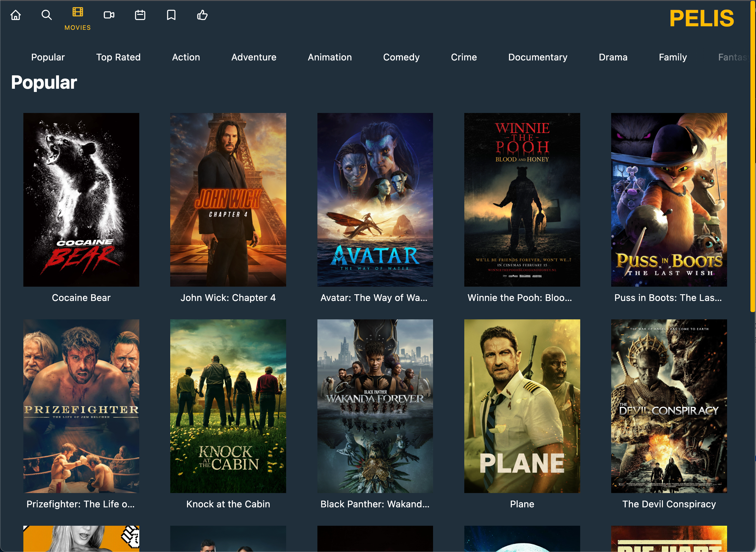Select the Adventure genre tab
This screenshot has height=552, width=756.
(254, 57)
